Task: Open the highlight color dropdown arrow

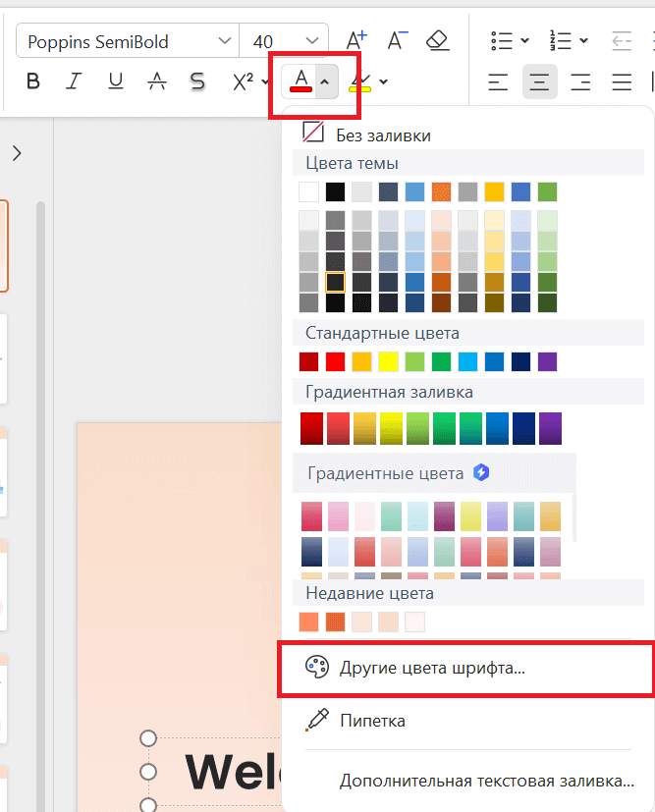Action: pyautogui.click(x=383, y=81)
